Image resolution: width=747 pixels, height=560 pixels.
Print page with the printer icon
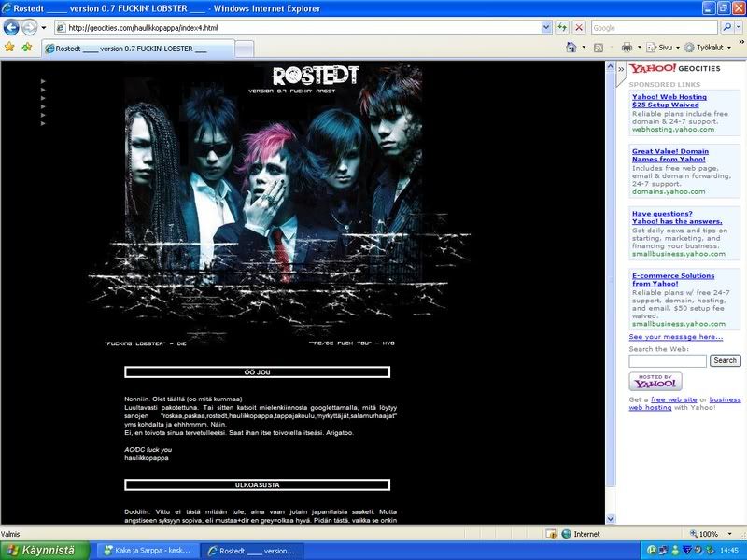627,48
